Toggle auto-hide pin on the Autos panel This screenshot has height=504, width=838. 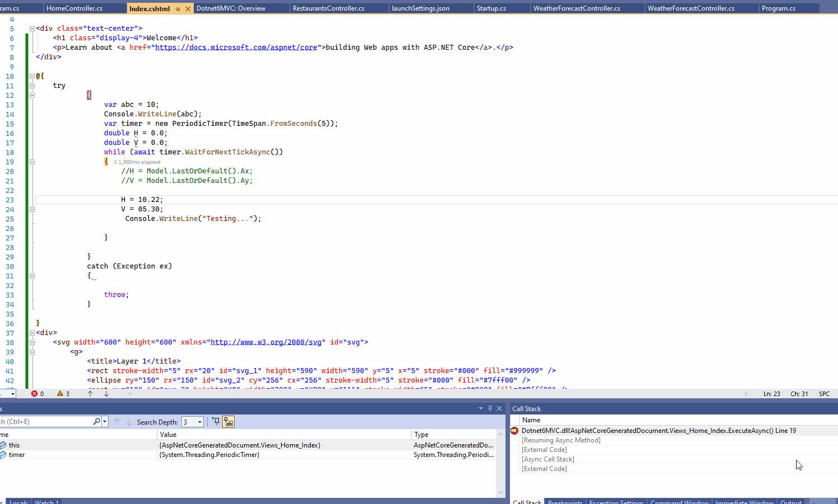coord(490,408)
